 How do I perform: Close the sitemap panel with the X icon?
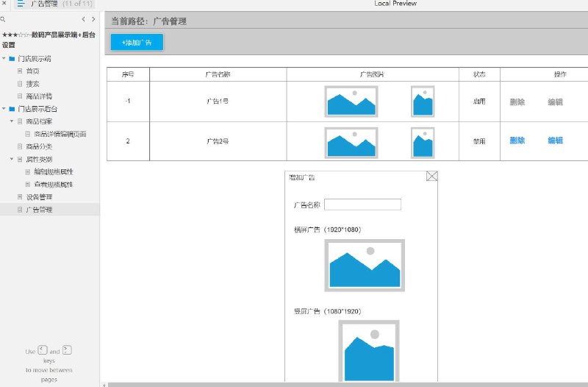[x=4, y=3]
